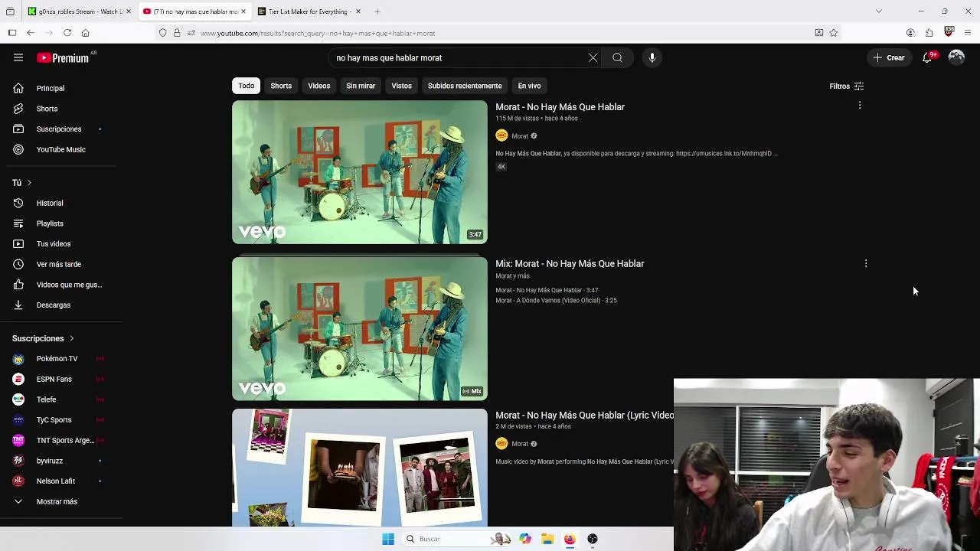
Task: Open notifications bell
Action: (926, 57)
